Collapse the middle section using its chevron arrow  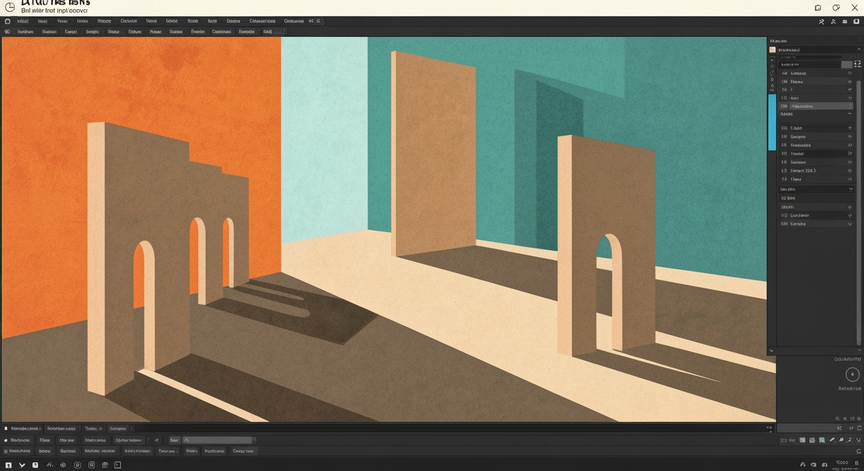click(x=850, y=113)
